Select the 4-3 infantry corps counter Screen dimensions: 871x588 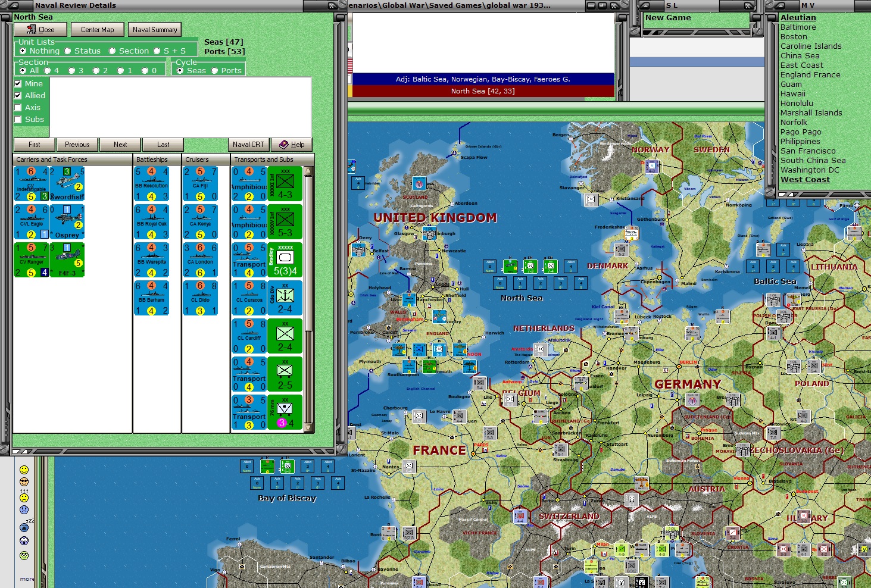pyautogui.click(x=285, y=184)
